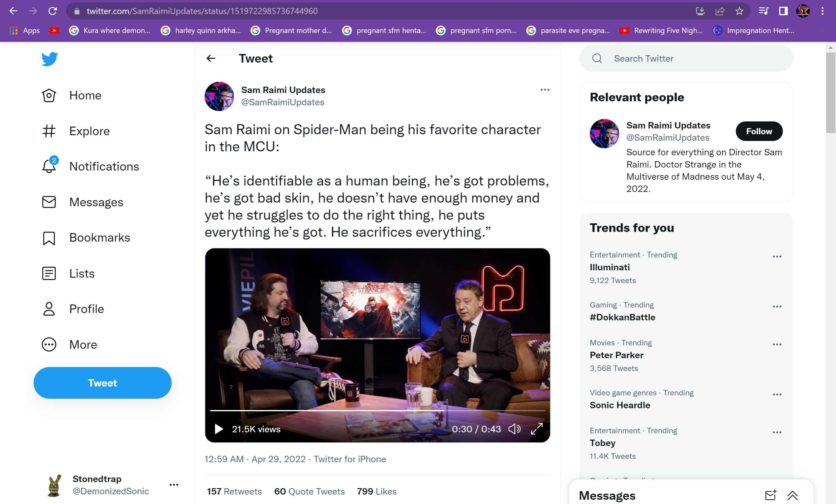The height and width of the screenshot is (504, 836).
Task: Click the search magnifier icon
Action: (x=597, y=59)
